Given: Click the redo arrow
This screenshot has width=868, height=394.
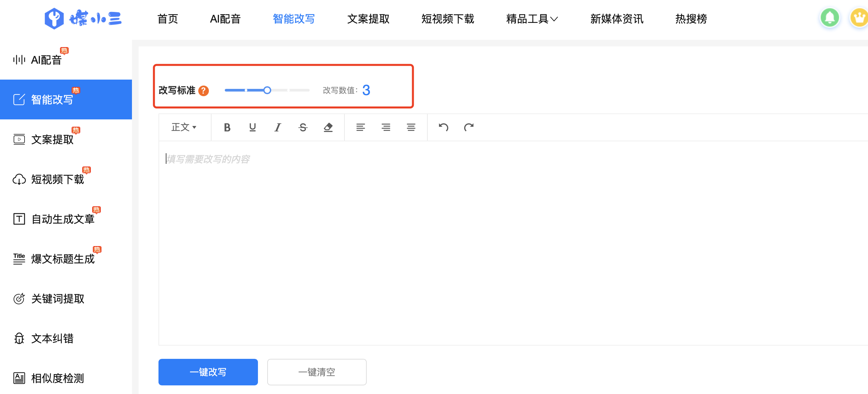Looking at the screenshot, I should click(x=468, y=127).
